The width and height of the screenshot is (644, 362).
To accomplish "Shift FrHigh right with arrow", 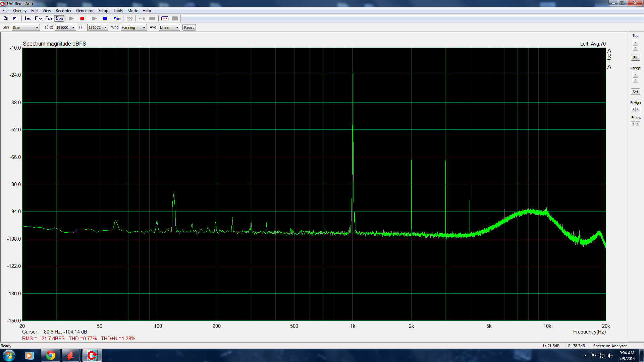I will (638, 109).
